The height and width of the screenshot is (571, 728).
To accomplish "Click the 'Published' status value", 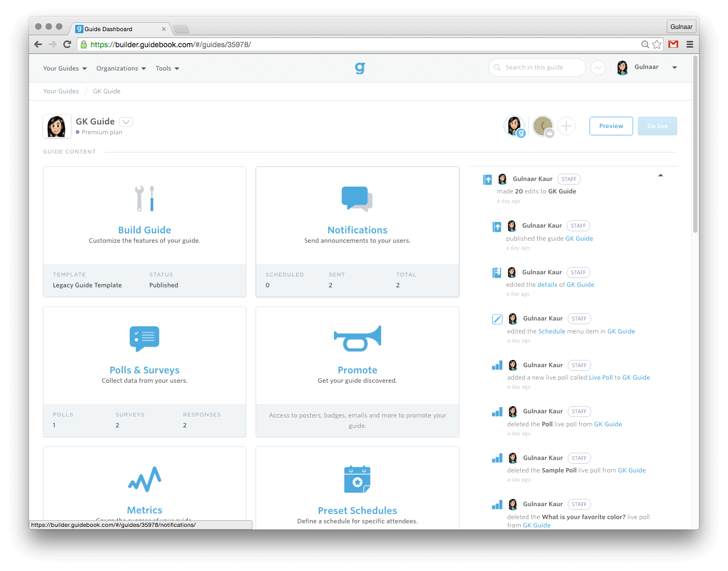I will tap(164, 285).
